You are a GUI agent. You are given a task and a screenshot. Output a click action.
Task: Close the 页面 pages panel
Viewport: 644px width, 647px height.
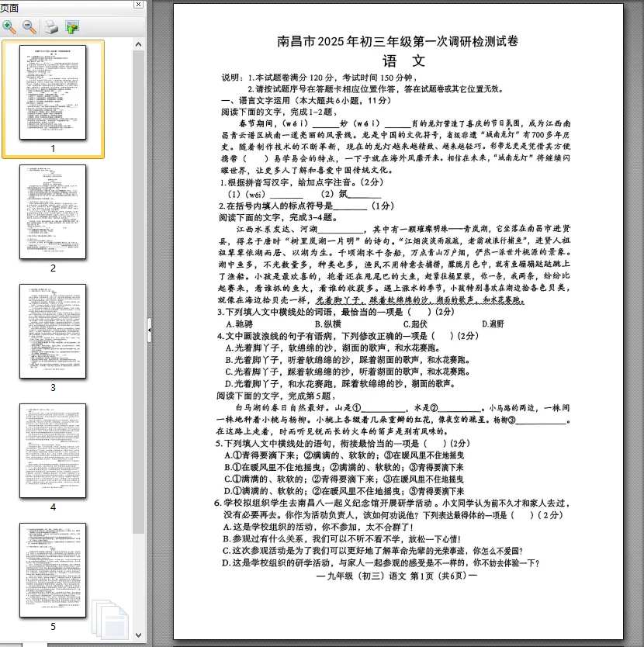click(x=138, y=5)
